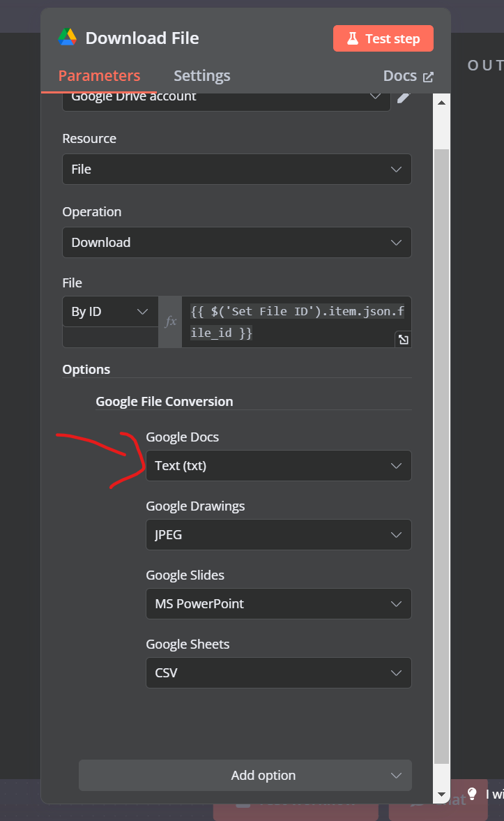Click the Options section label

(x=86, y=370)
